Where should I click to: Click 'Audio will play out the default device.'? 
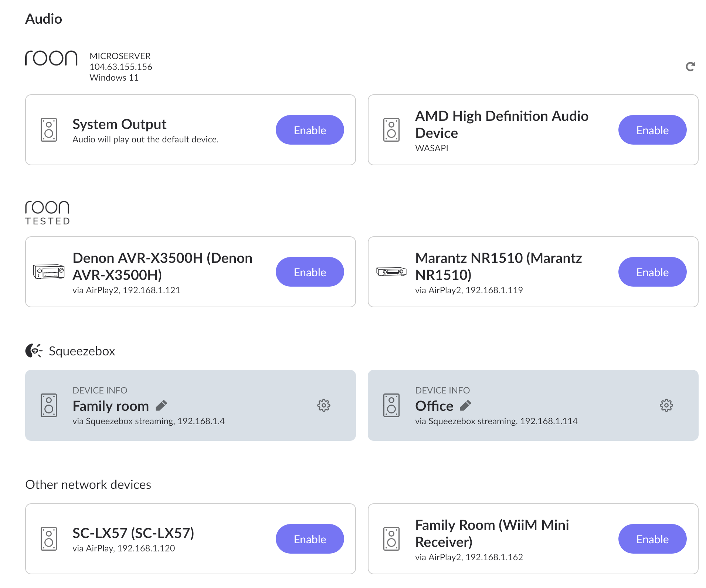[146, 139]
